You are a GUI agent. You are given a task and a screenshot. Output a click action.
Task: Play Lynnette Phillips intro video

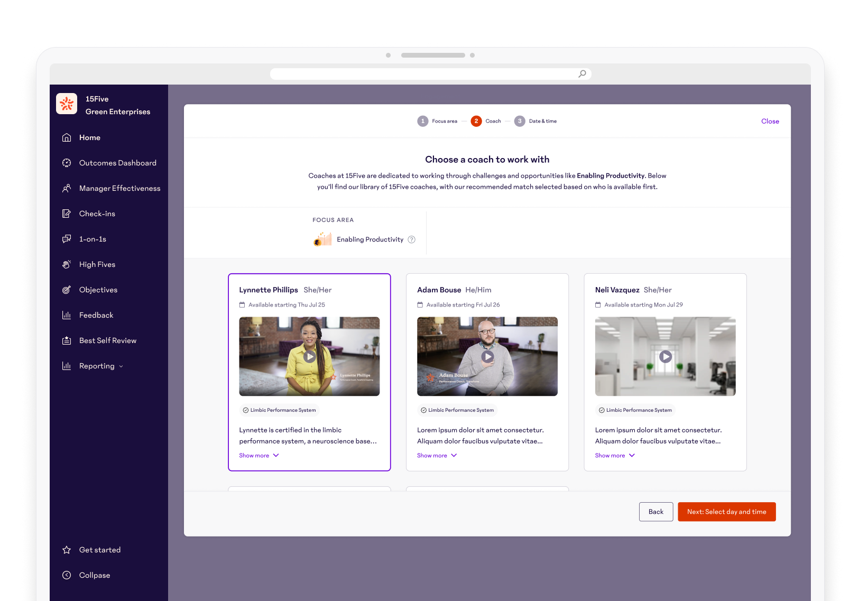point(310,357)
